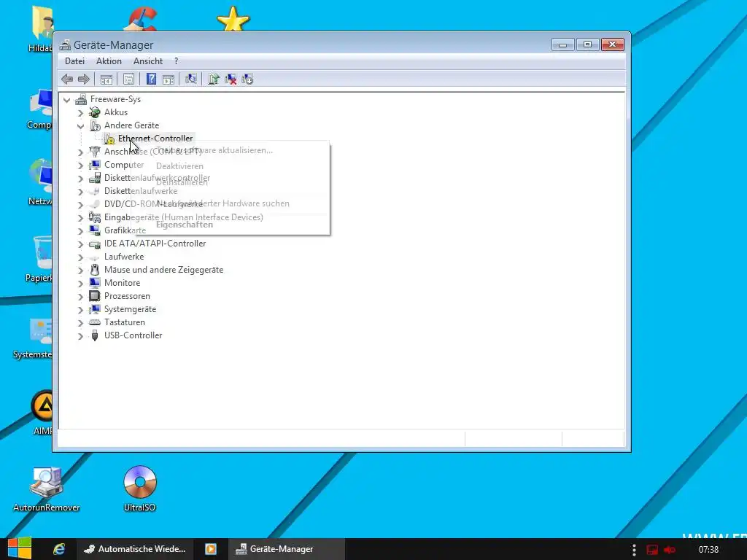Collapse the Andere Geräte node
Image resolution: width=747 pixels, height=560 pixels.
point(80,125)
